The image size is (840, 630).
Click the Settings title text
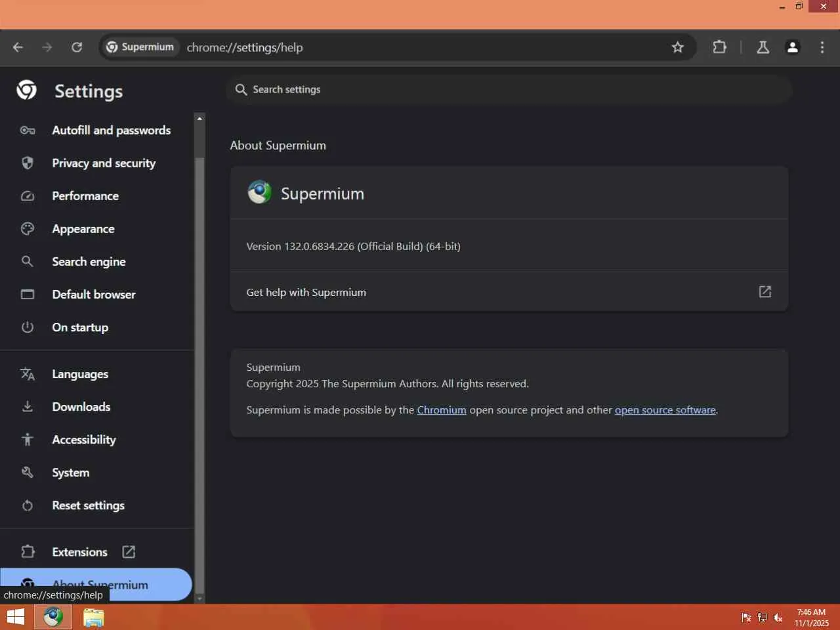point(89,91)
